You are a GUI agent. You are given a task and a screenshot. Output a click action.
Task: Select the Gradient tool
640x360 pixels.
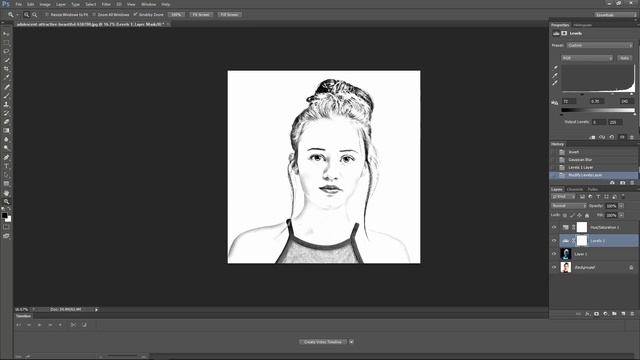6,131
